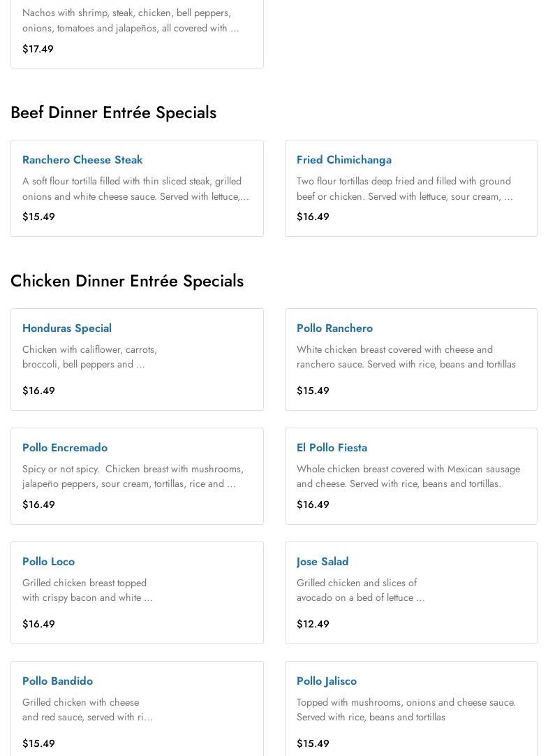
Task: Open the Jose Salad item
Action: (x=323, y=562)
